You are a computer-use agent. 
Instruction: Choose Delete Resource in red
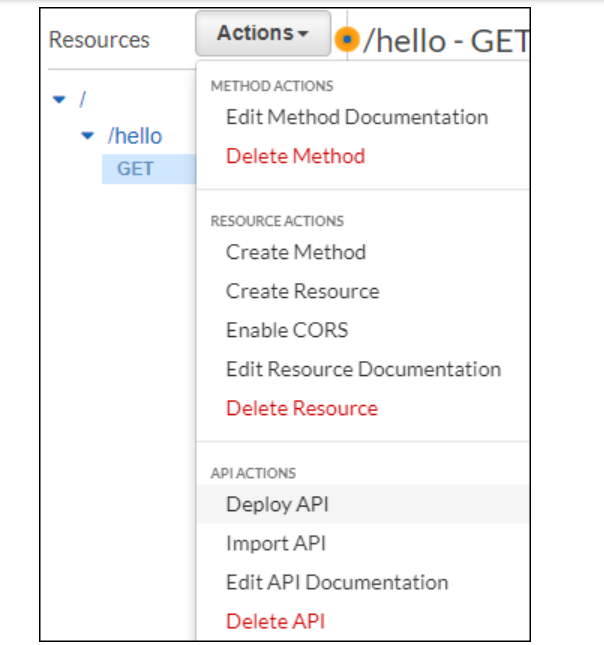301,408
